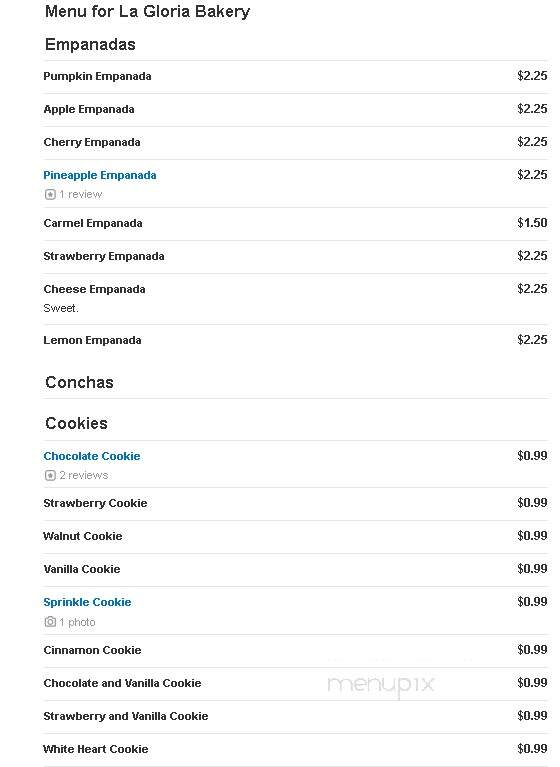Open the Pineapple Empanada link
The height and width of the screenshot is (767, 560).
[x=100, y=176]
